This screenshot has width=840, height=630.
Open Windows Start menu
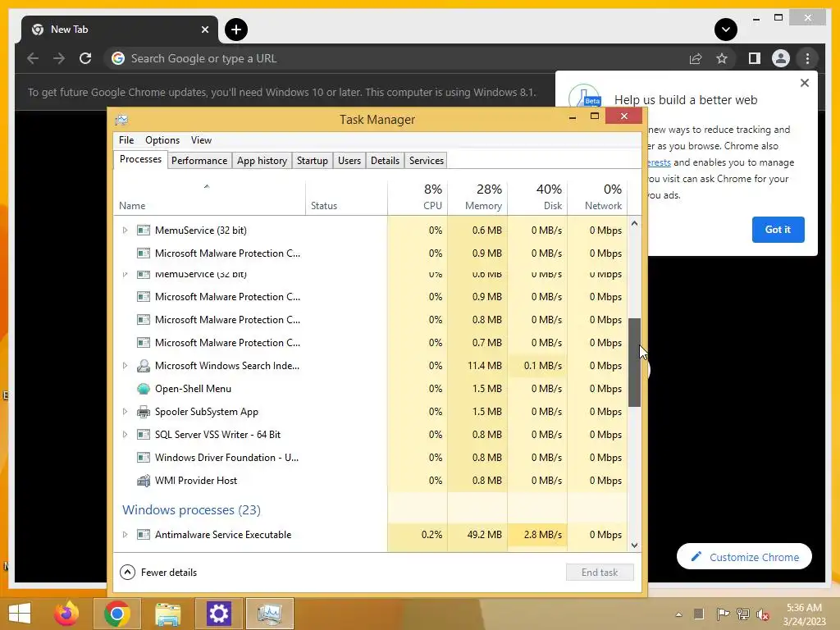[x=20, y=614]
